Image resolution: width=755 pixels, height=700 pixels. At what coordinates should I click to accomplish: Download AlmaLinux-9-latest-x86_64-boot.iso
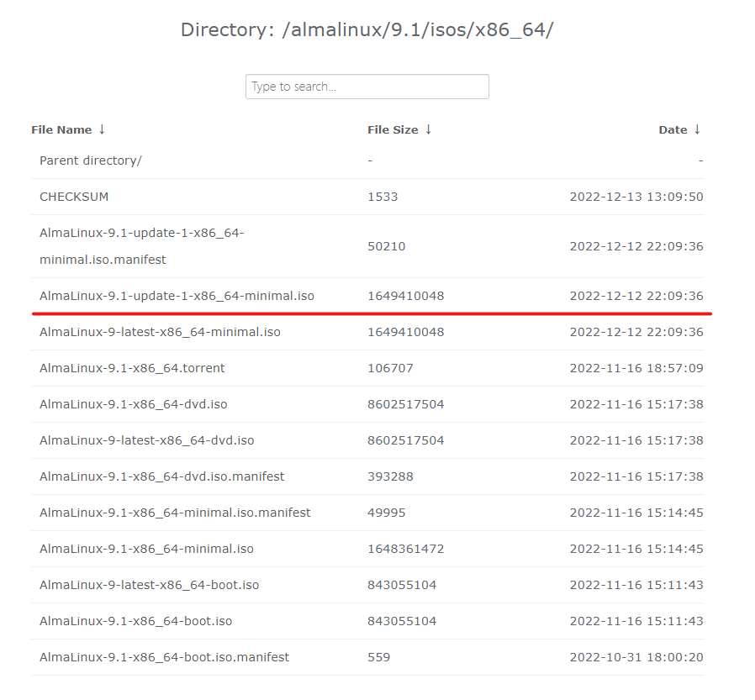tap(150, 585)
